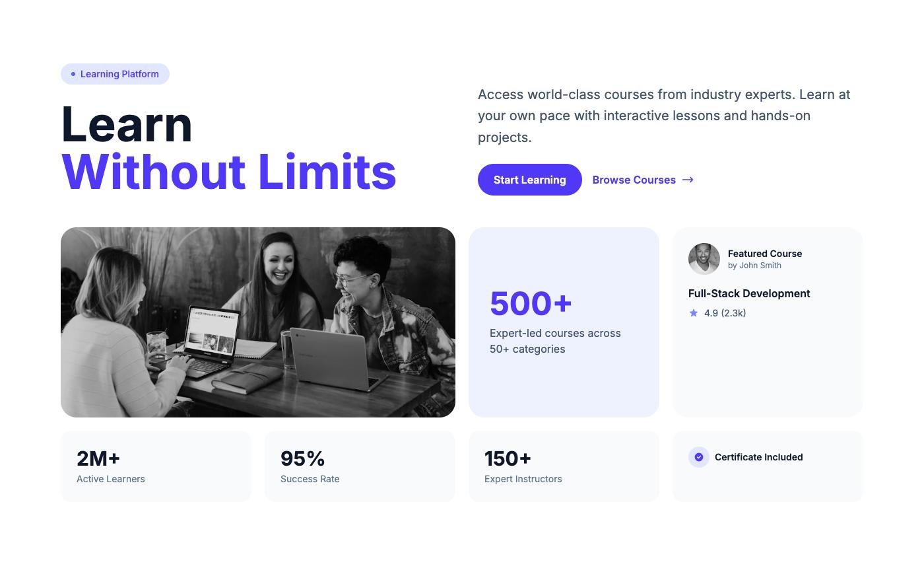
Task: Click the Without Limits headline
Action: [x=229, y=172]
